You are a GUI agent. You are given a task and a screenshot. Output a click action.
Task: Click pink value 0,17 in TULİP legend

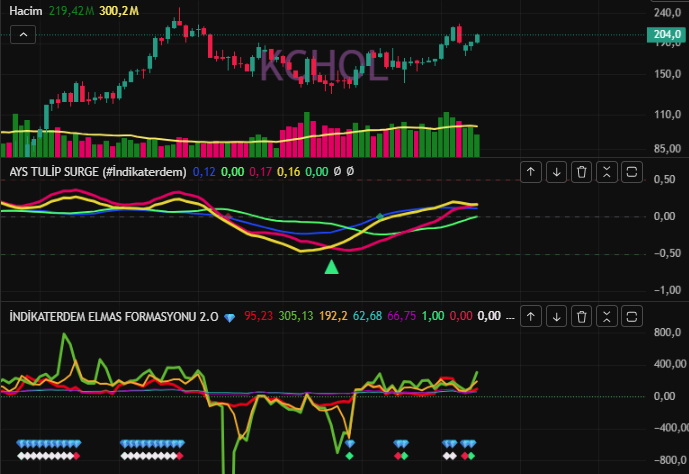261,172
